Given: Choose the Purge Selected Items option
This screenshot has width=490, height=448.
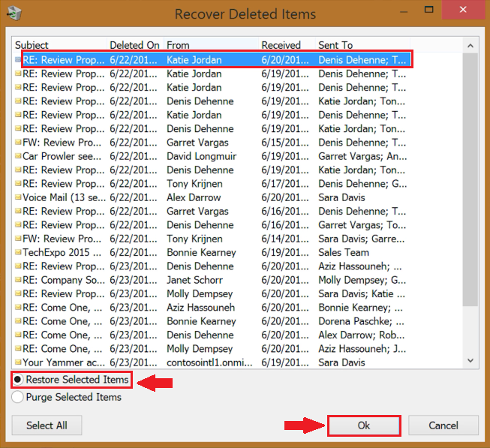Looking at the screenshot, I should [x=17, y=397].
